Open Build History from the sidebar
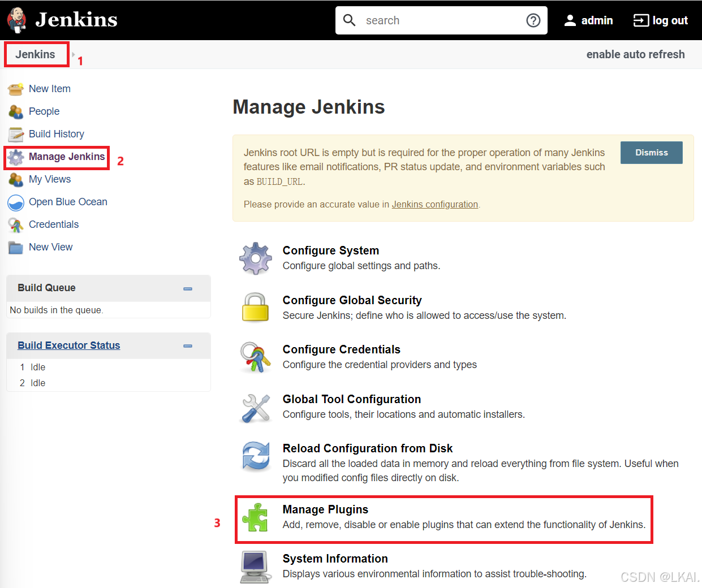This screenshot has height=588, width=702. tap(57, 134)
